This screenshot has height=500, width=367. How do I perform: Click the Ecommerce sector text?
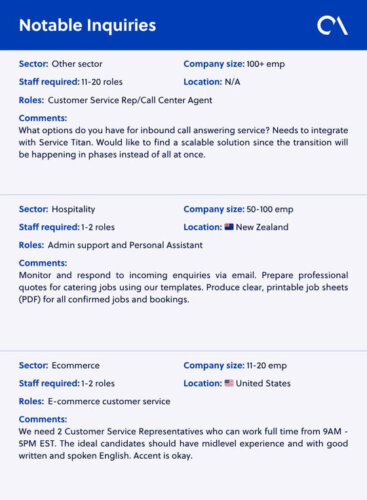pos(76,365)
